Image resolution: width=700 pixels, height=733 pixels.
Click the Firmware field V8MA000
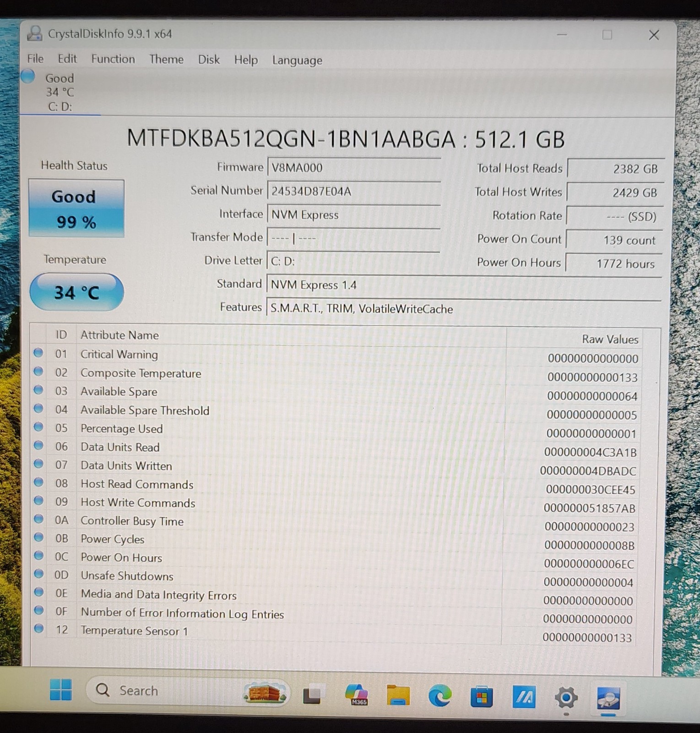pos(353,168)
